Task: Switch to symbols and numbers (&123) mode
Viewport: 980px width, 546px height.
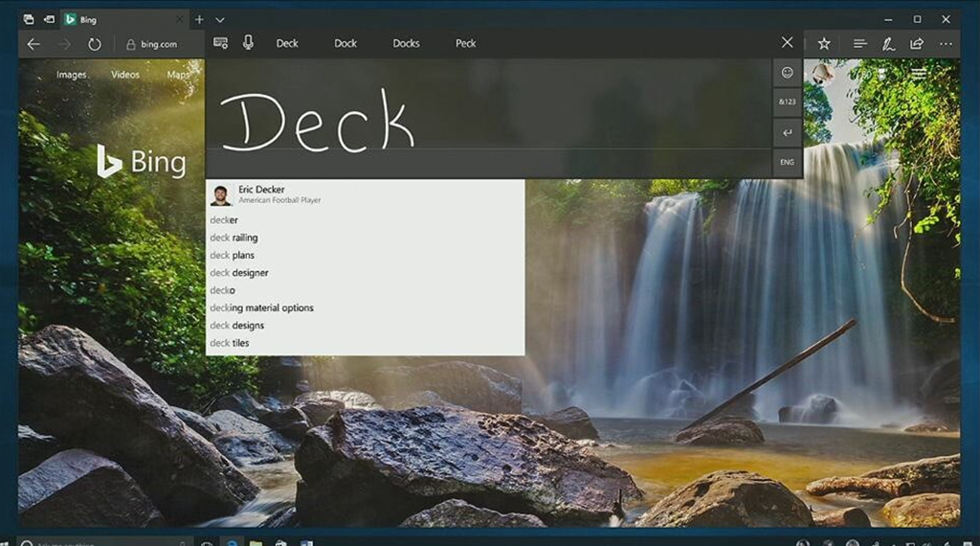Action: click(x=787, y=102)
